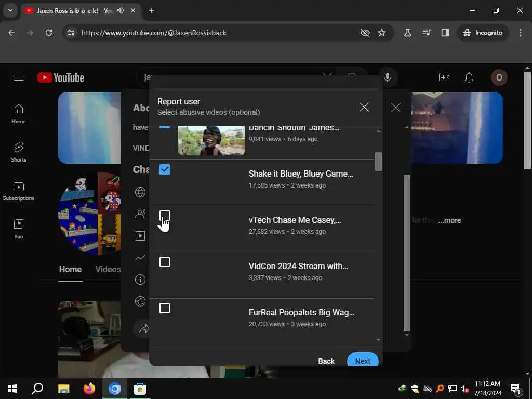532x399 pixels.
Task: Open Subscriptions in the sidebar
Action: [19, 191]
